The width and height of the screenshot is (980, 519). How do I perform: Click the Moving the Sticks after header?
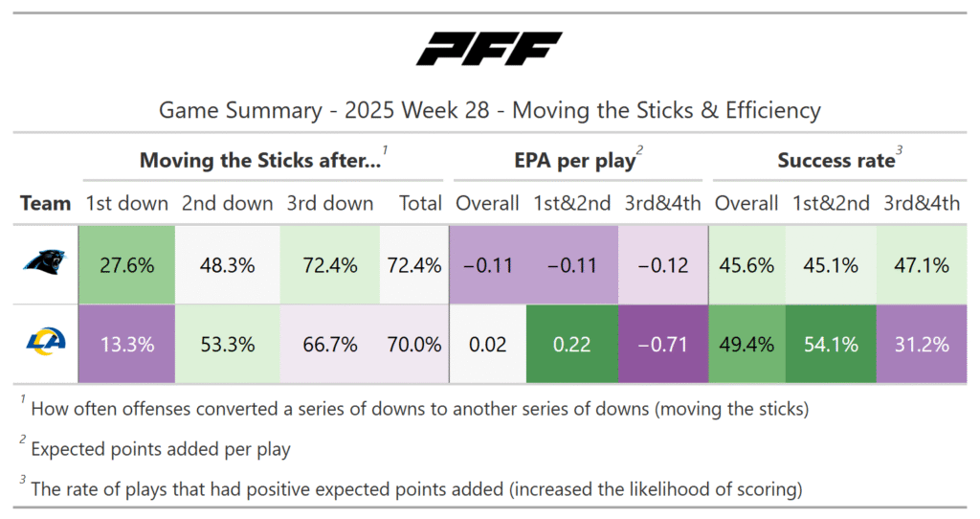click(x=260, y=161)
